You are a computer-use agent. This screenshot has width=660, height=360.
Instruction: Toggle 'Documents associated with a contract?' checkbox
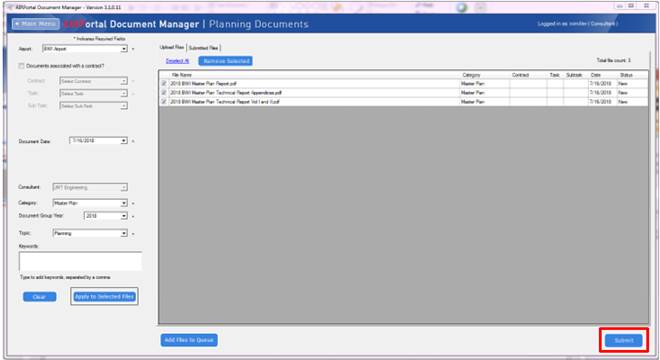coord(21,66)
